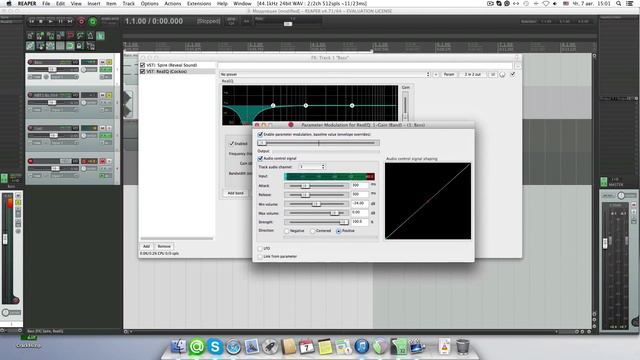
Task: Enable the LFO checkbox
Action: [x=260, y=249]
